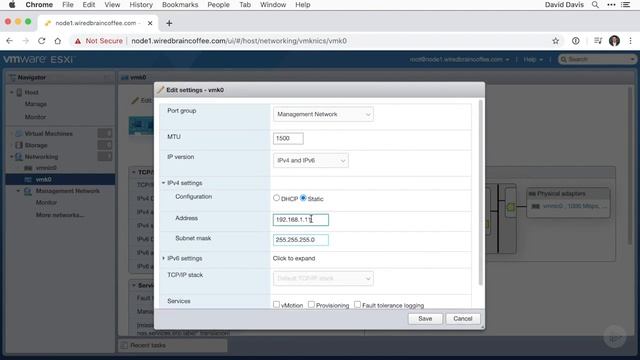Open the Window menu
640x360 pixels.
pyautogui.click(x=273, y=4)
